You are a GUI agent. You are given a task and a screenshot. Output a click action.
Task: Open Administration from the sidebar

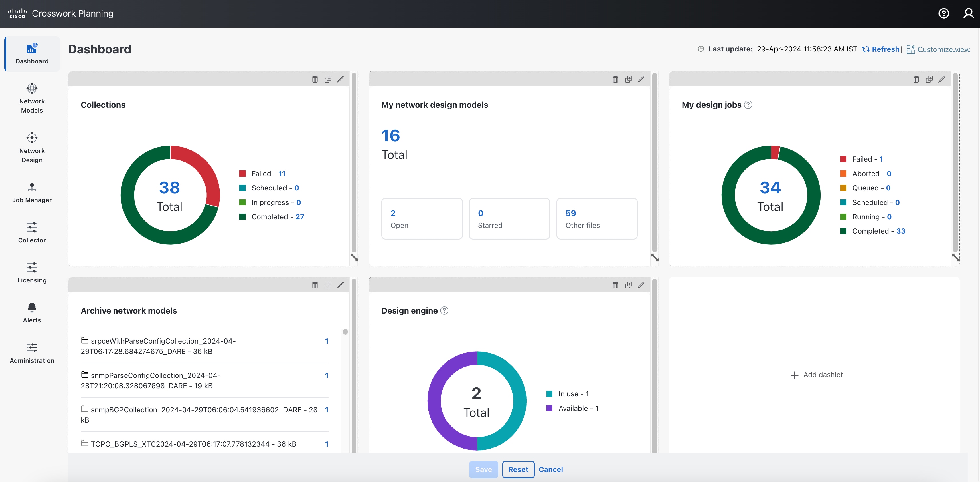(31, 353)
